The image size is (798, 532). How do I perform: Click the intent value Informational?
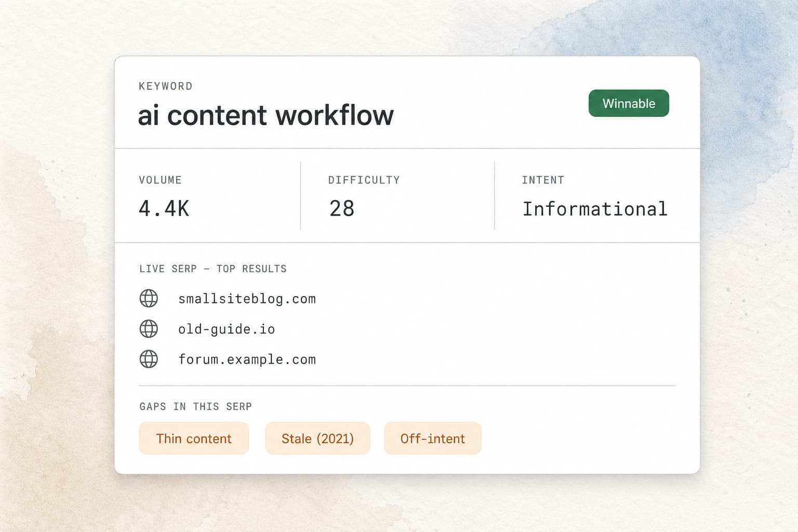tap(595, 209)
